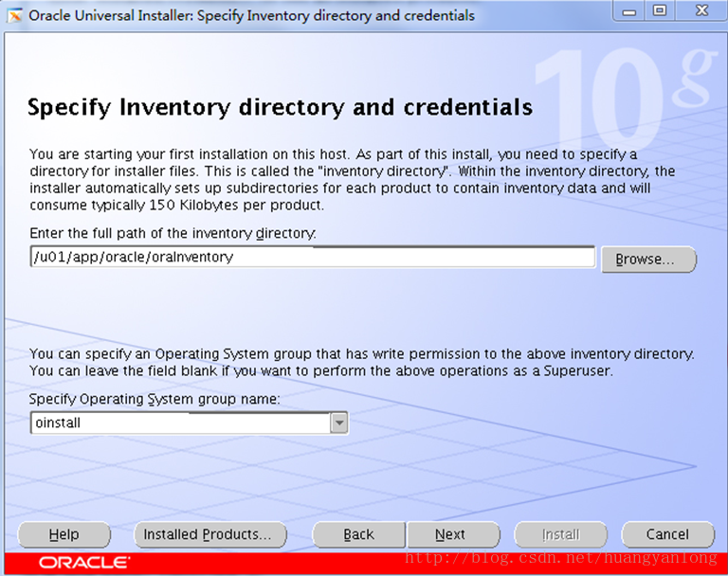Click the oinstall group name field
Viewport: 728px width, 576px height.
tap(181, 423)
